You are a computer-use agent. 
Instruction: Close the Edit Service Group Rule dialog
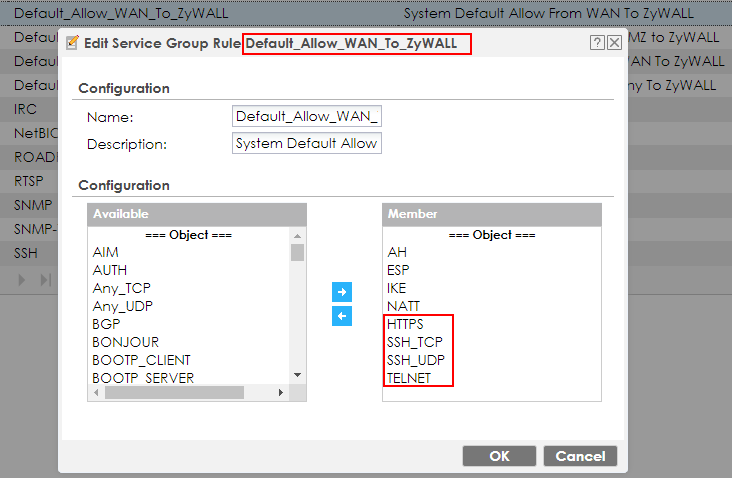[x=614, y=42]
